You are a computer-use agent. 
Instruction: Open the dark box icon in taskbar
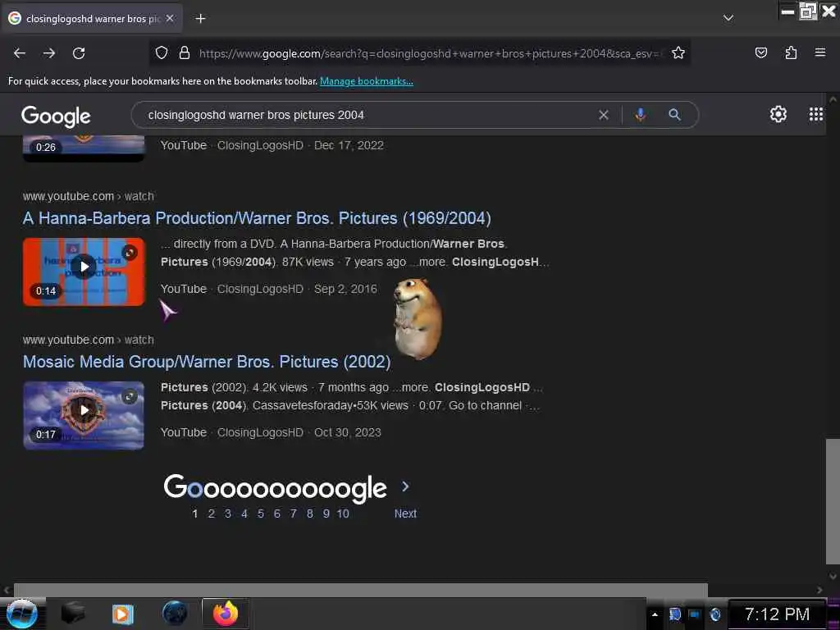[73, 614]
